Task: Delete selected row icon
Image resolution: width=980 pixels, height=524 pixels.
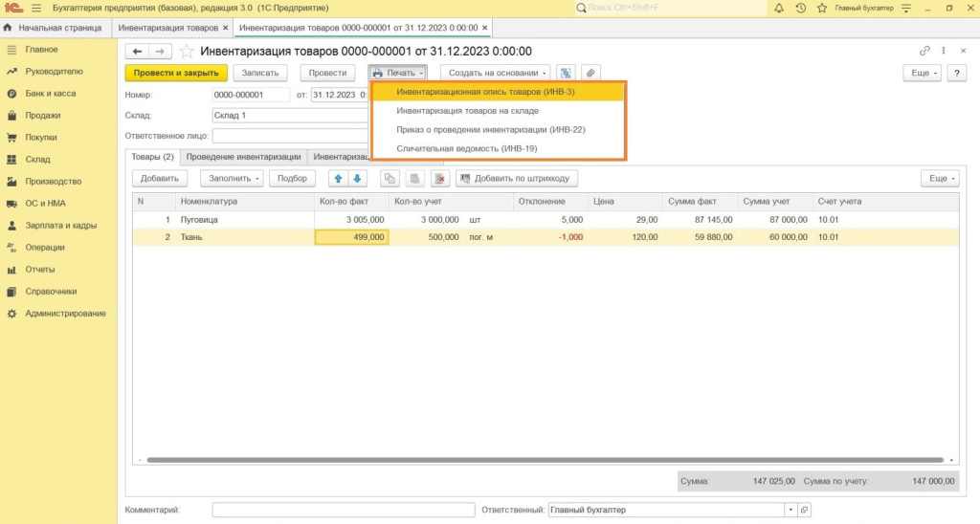Action: click(440, 179)
